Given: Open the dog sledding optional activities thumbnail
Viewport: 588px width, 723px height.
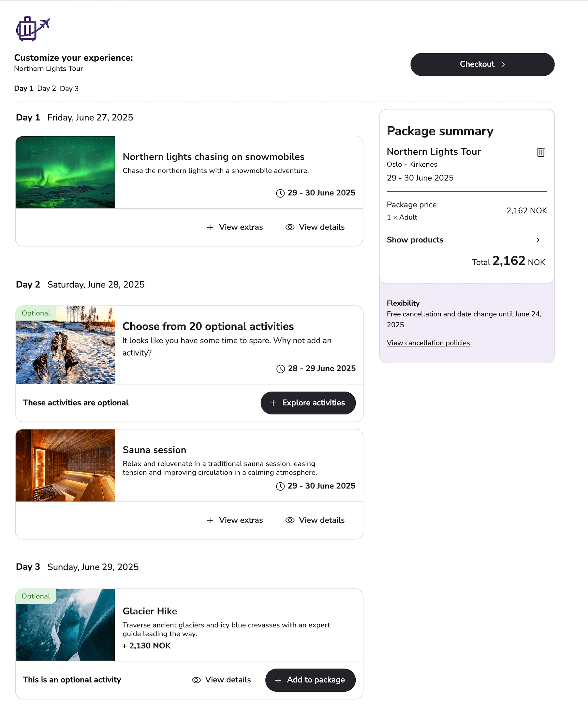Looking at the screenshot, I should 66,345.
